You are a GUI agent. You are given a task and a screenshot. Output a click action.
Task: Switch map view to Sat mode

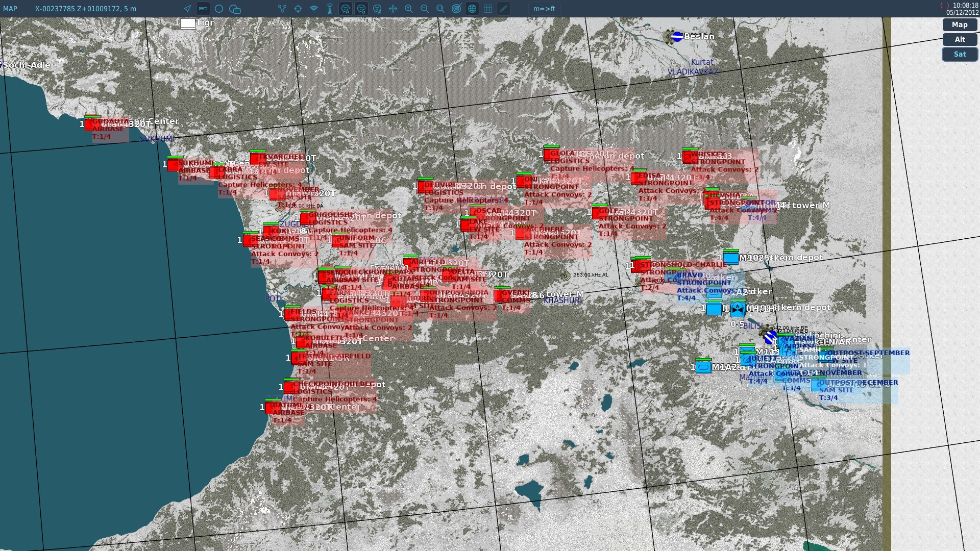coord(960,54)
